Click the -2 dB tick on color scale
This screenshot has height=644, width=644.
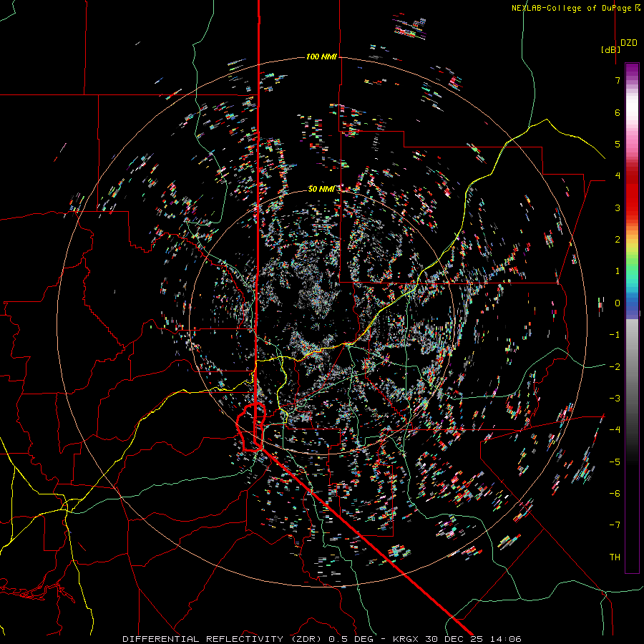(x=615, y=366)
